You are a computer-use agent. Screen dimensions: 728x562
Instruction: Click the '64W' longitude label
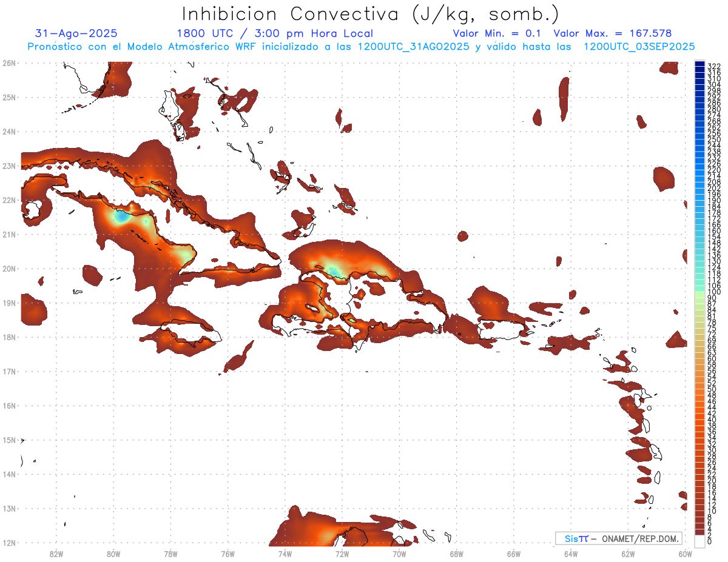[571, 554]
